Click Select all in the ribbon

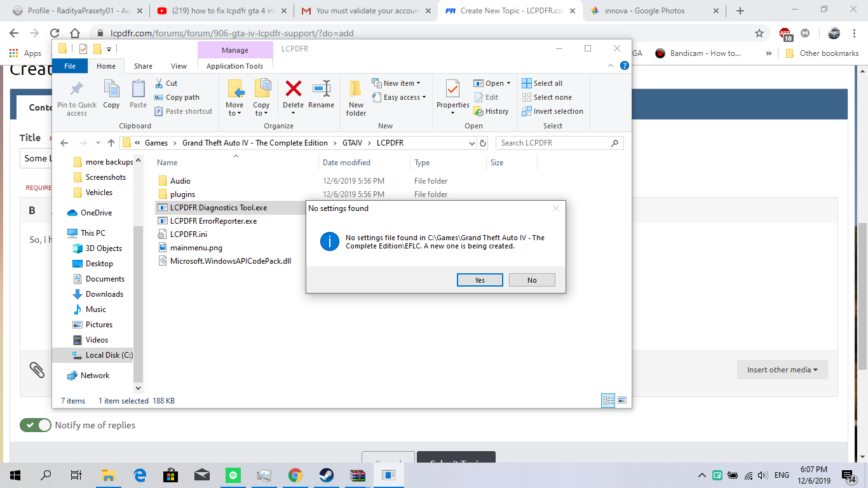pyautogui.click(x=542, y=83)
